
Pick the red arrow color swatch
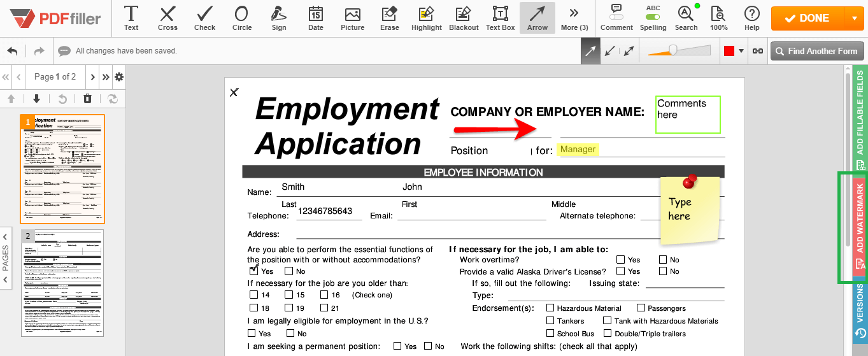click(730, 51)
